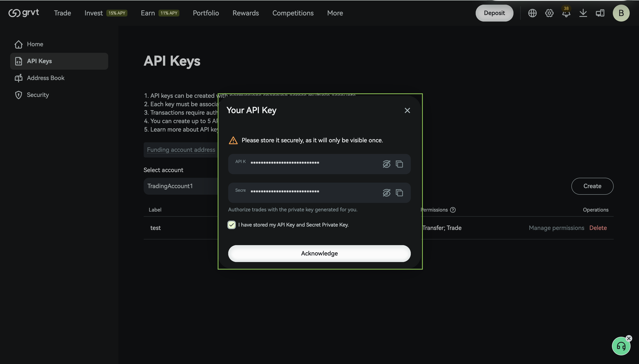Click the Your API Key dialog title
The image size is (639, 364).
(251, 110)
